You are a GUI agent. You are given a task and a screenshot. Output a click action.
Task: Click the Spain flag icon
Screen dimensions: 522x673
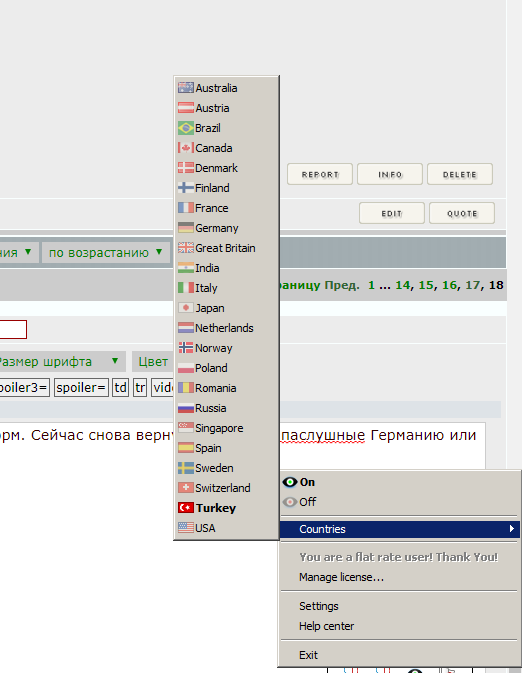point(186,448)
